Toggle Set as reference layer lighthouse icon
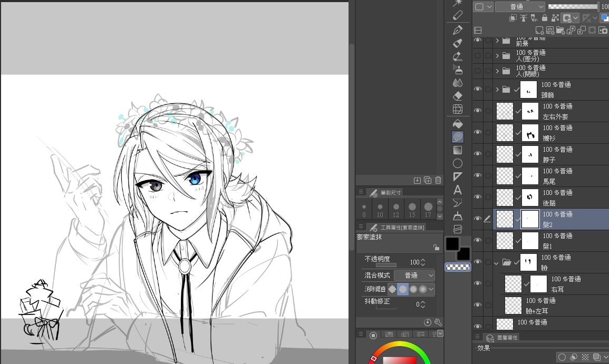 (524, 18)
